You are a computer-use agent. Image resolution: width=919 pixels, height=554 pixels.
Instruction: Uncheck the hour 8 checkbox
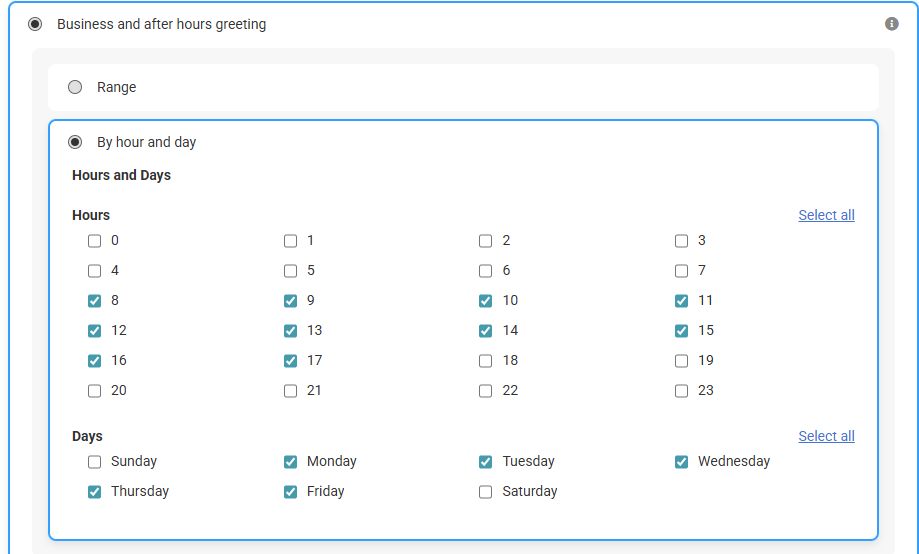point(94,301)
